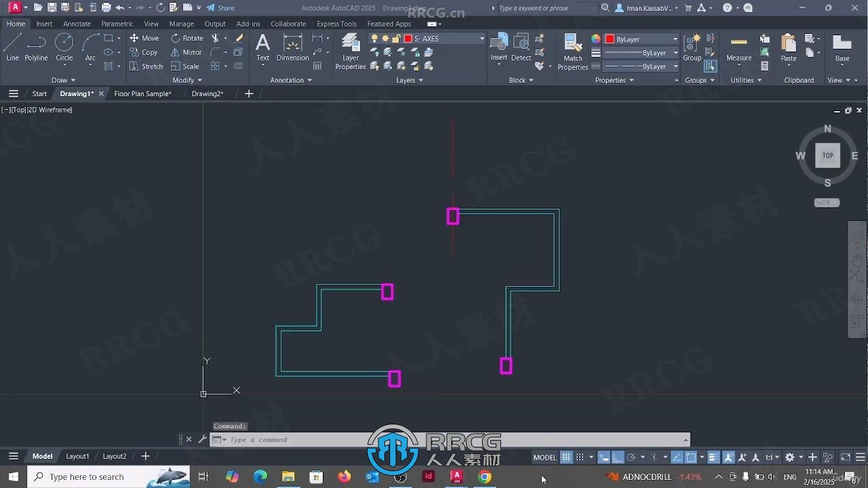This screenshot has height=488, width=868.
Task: Select the Polyline tool
Action: click(x=36, y=47)
